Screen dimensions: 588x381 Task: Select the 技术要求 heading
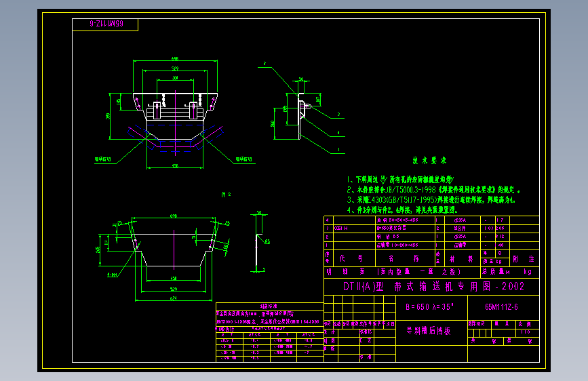click(429, 161)
